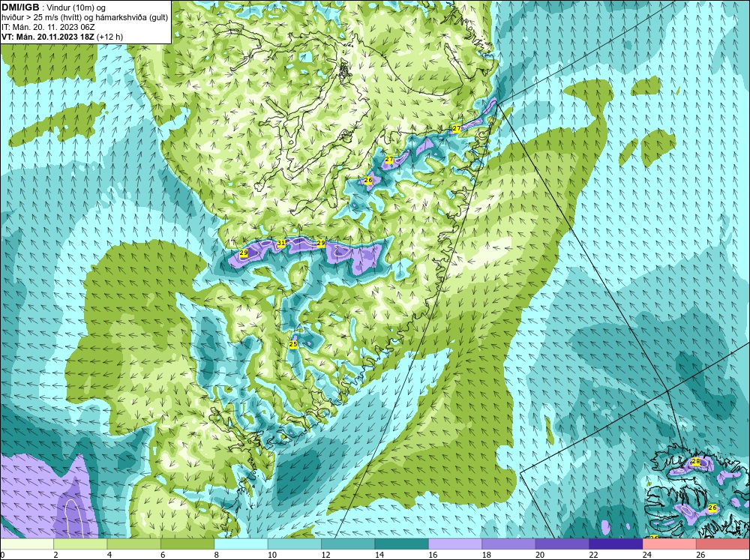Click gust label 27 directly above Greenland's 26
This screenshot has height=560, width=750.
[388, 159]
